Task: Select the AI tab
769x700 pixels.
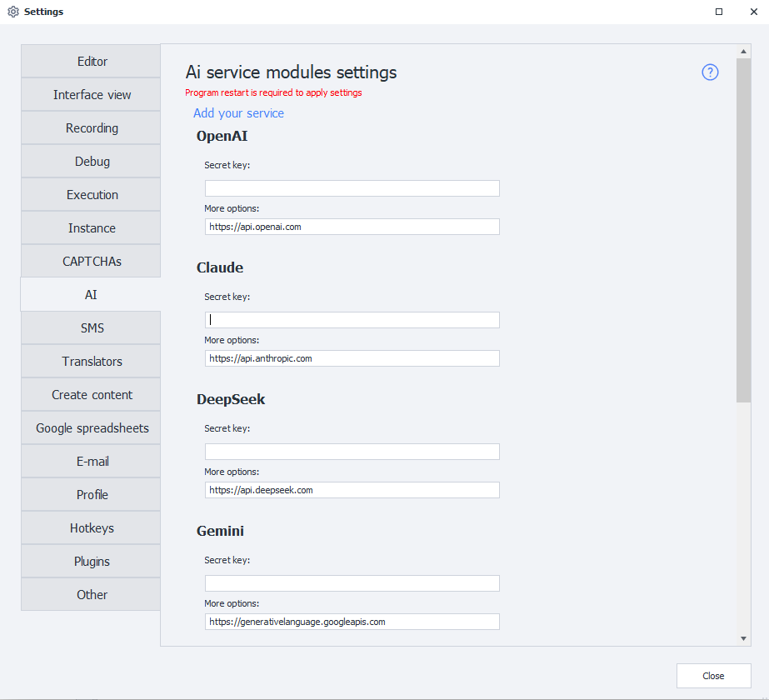Action: [x=91, y=294]
